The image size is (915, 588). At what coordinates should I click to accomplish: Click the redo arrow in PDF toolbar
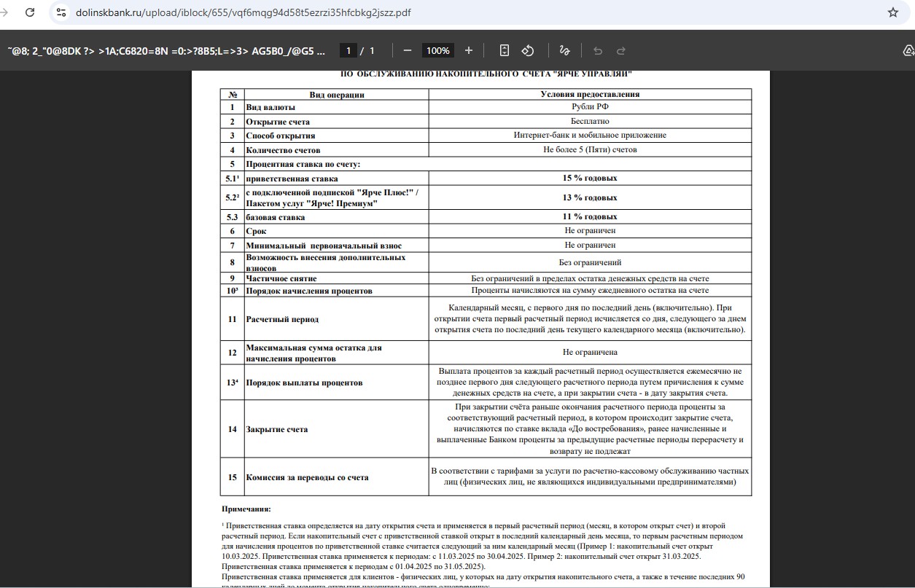click(621, 50)
